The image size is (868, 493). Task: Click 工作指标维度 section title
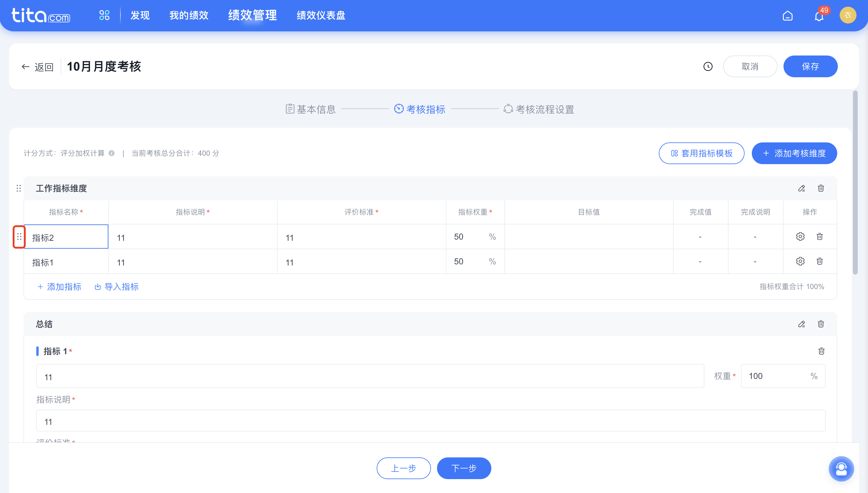tap(61, 188)
